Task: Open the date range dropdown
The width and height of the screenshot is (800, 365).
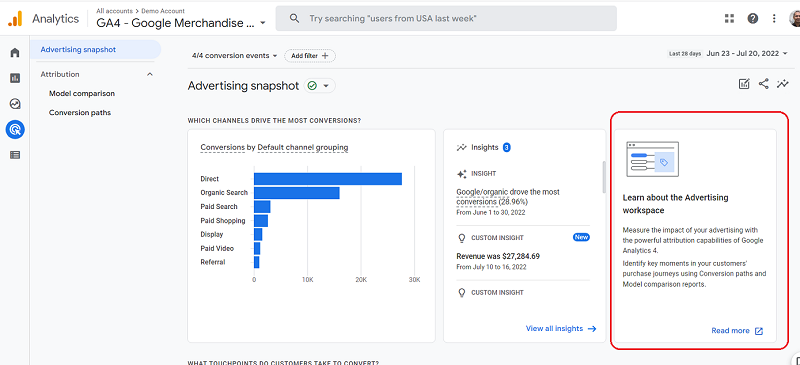Action: point(747,54)
